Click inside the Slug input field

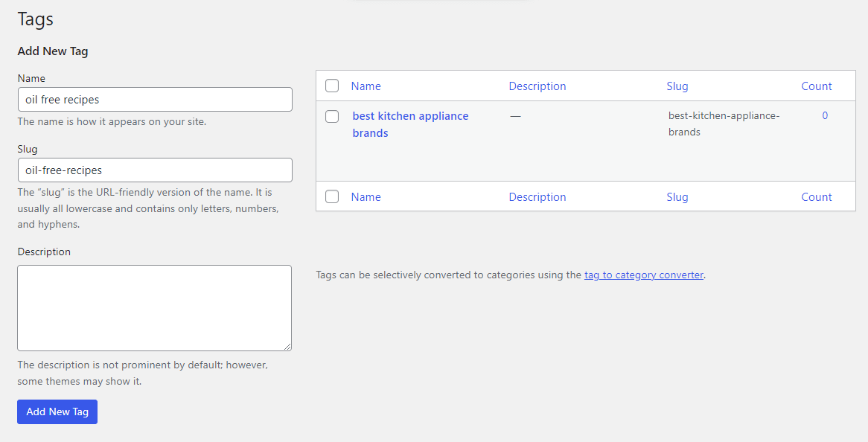154,170
